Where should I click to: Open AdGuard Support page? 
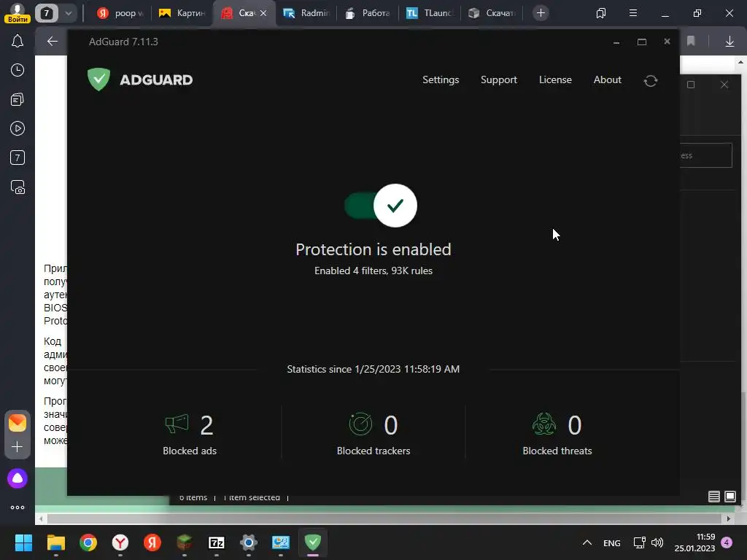coord(499,80)
